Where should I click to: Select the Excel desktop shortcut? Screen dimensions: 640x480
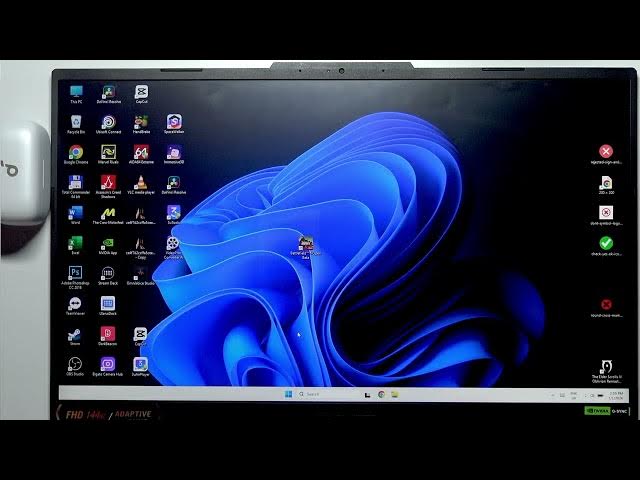coord(76,245)
